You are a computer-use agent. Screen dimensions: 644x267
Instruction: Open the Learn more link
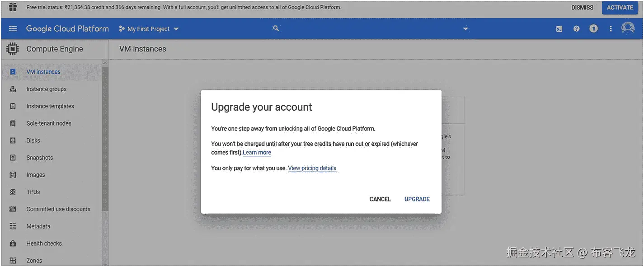[257, 153]
